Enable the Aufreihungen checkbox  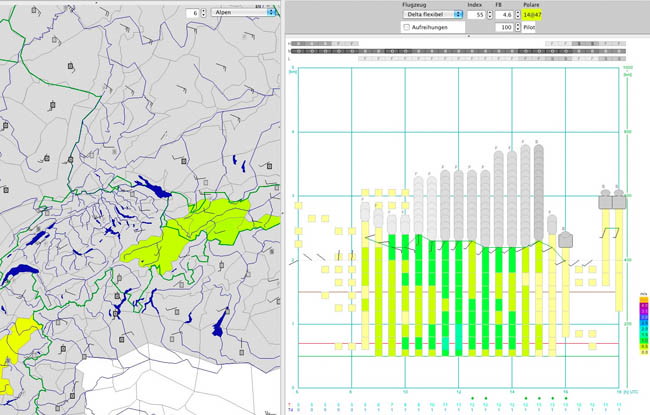[407, 27]
